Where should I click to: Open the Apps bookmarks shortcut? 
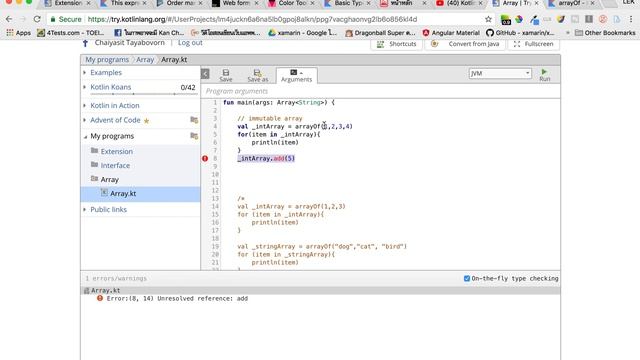(18, 33)
